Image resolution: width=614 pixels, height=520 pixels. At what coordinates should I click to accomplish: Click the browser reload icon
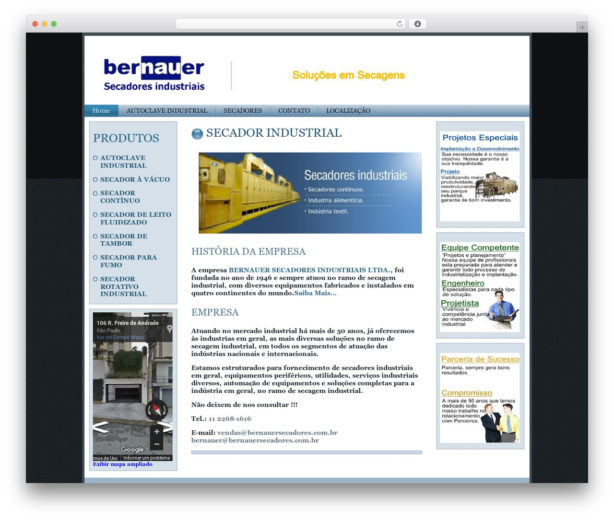click(x=399, y=24)
